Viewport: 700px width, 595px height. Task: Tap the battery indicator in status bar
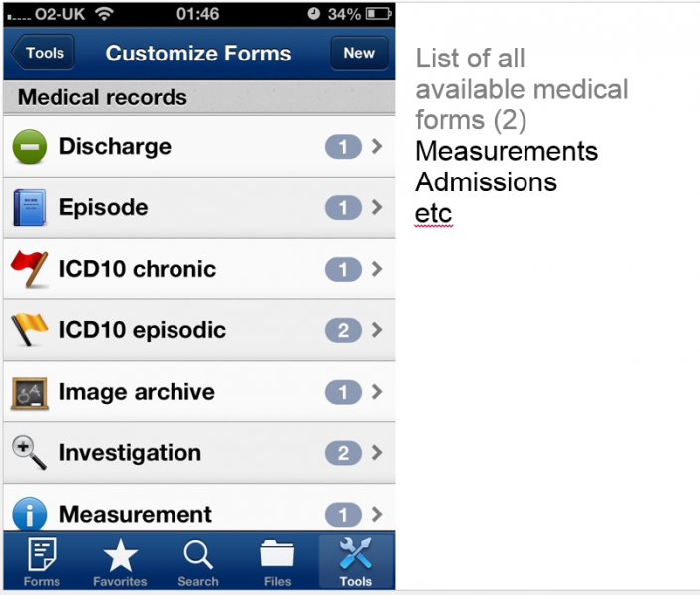[378, 15]
